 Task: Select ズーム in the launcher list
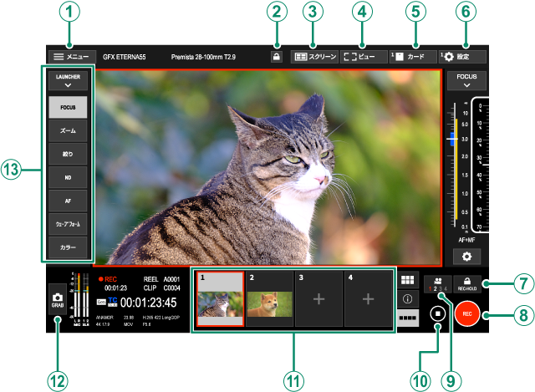click(x=68, y=131)
